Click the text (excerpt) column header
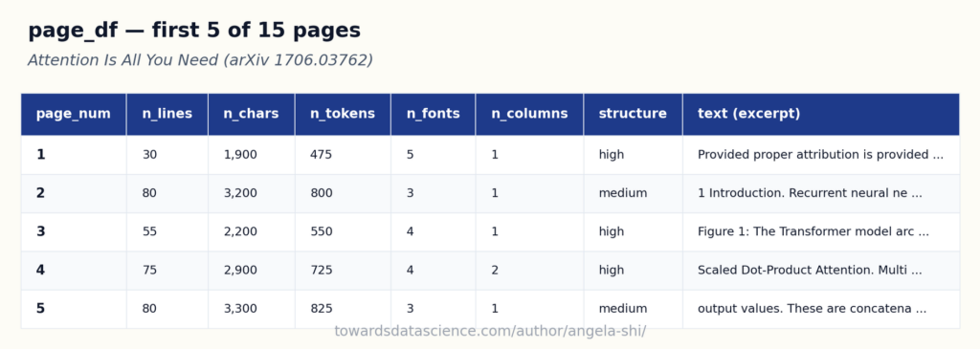This screenshot has width=980, height=349. (820, 114)
